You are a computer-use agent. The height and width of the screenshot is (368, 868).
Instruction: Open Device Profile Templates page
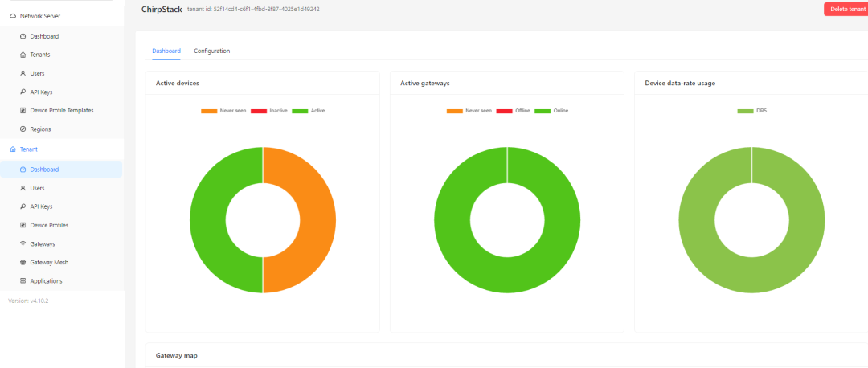click(x=61, y=111)
